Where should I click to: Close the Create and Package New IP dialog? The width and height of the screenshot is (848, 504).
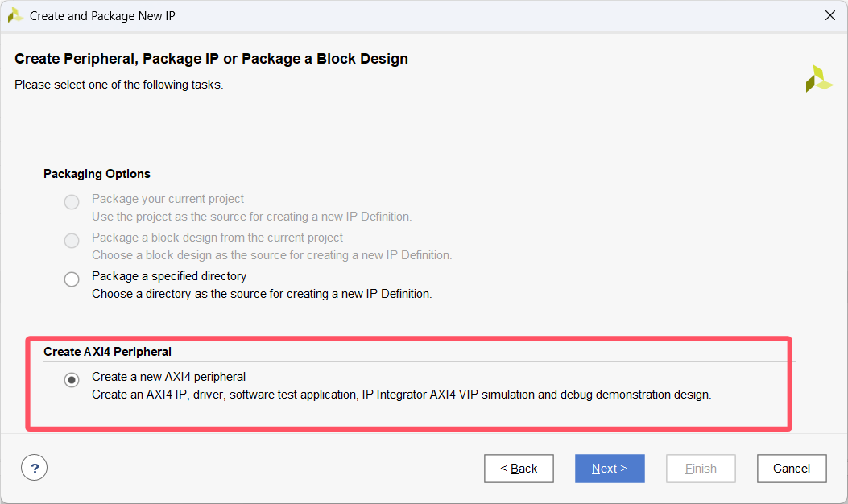(x=830, y=15)
